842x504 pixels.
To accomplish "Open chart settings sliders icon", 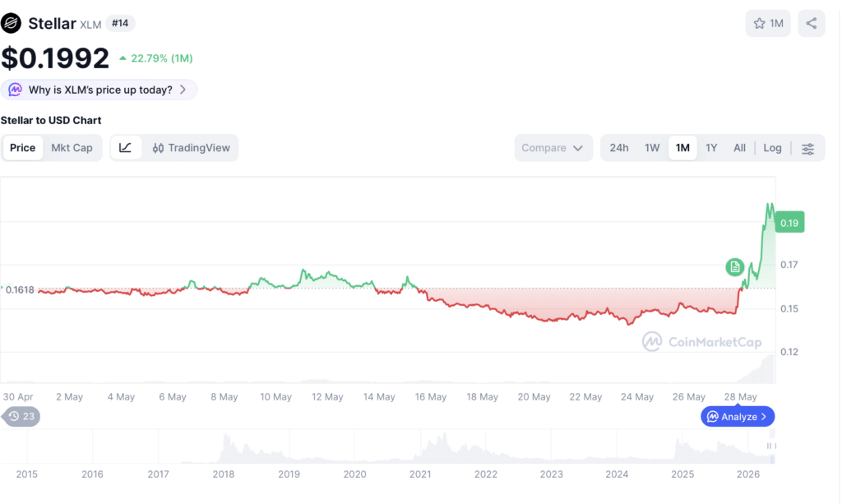I will click(x=807, y=149).
